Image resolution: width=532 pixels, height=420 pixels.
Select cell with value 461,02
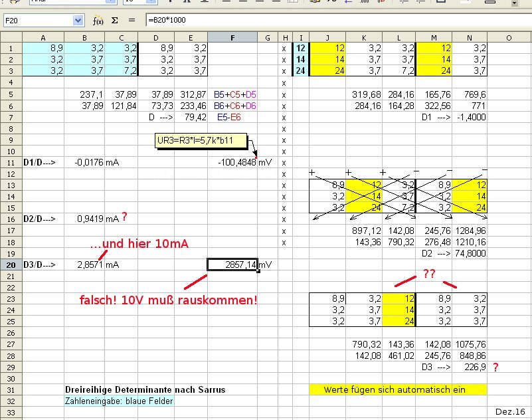pyautogui.click(x=399, y=356)
